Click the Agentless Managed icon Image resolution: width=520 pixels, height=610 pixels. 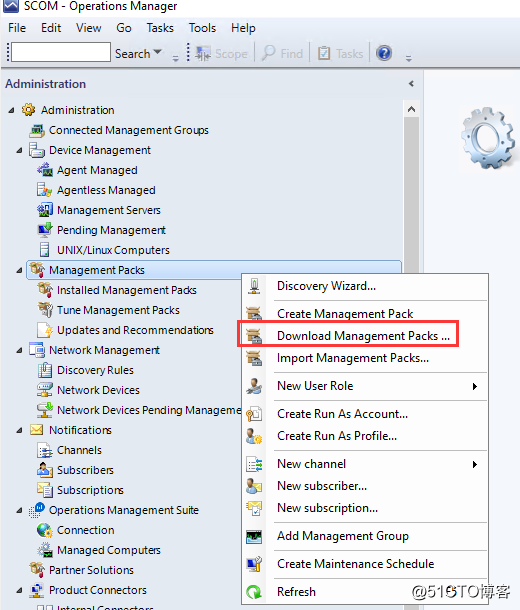45,190
